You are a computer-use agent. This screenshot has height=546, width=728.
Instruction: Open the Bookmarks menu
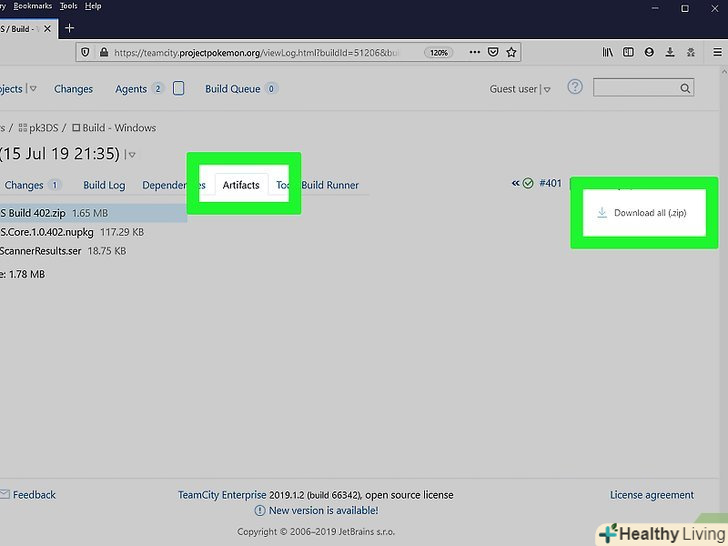32,6
